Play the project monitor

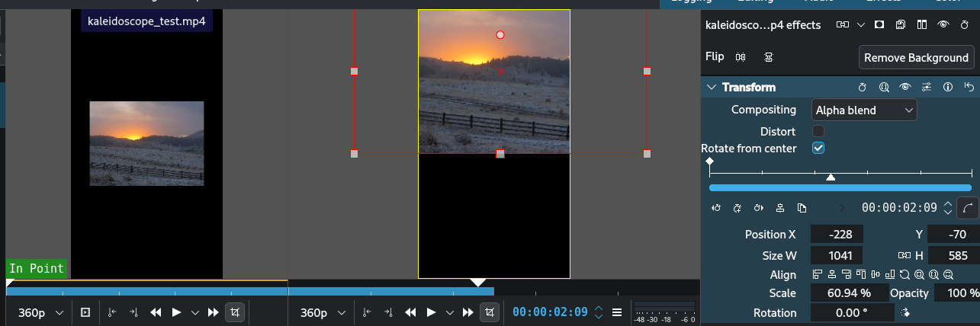pos(431,312)
